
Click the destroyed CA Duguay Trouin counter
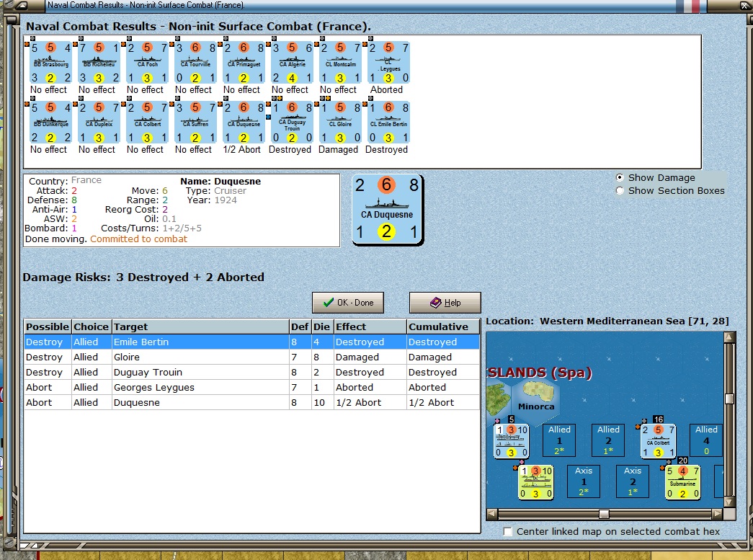pos(292,123)
